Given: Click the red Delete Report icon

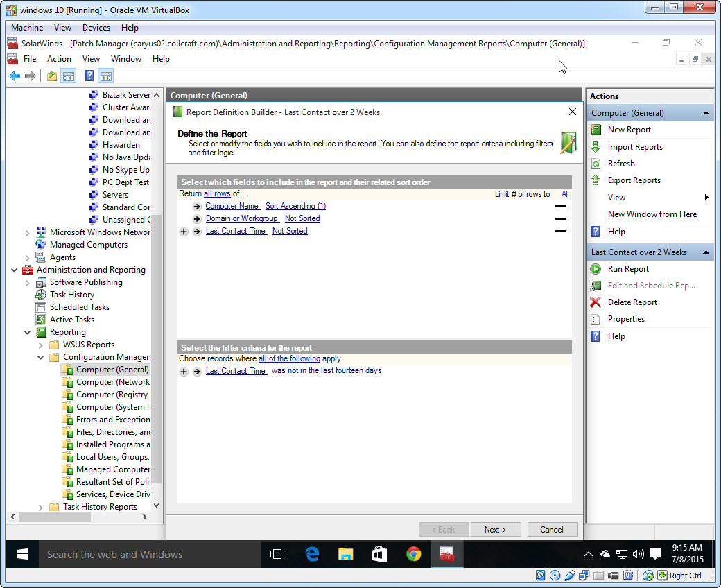Looking at the screenshot, I should pyautogui.click(x=596, y=302).
